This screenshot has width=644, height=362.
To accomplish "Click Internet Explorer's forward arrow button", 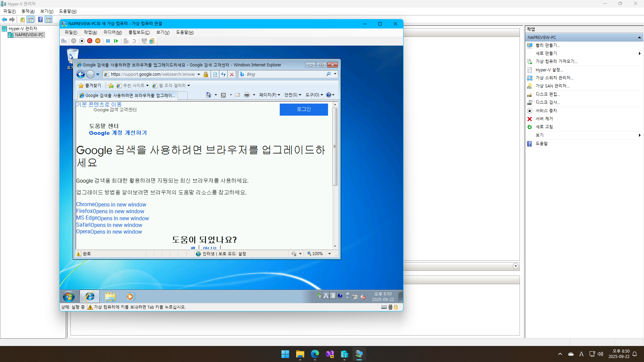I will (x=91, y=74).
